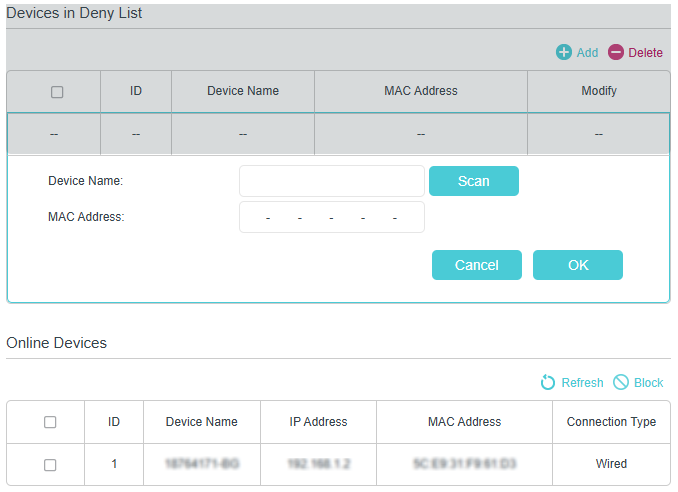Click the blurred device name cell
Image resolution: width=678 pixels, height=492 pixels.
click(201, 464)
